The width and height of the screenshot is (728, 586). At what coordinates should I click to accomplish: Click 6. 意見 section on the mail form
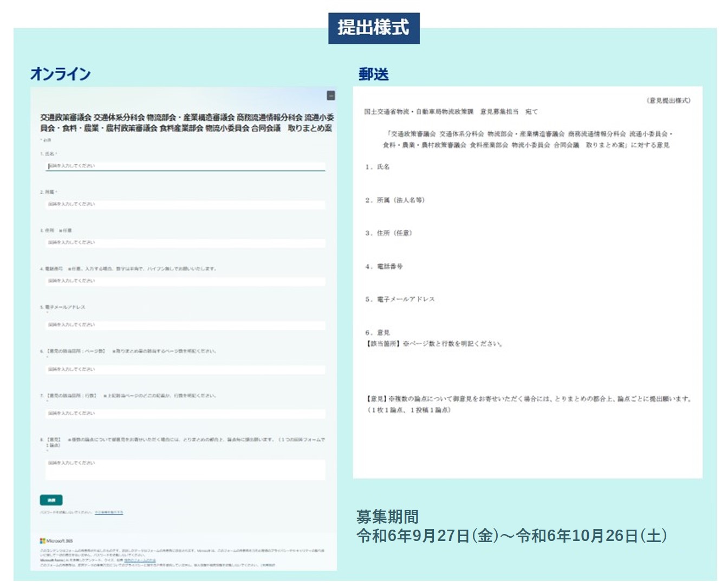(x=378, y=332)
